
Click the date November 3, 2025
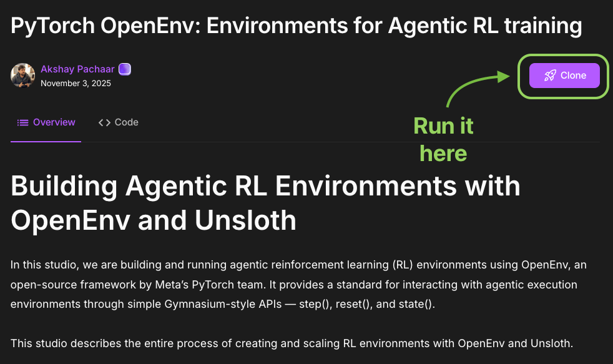tap(76, 83)
